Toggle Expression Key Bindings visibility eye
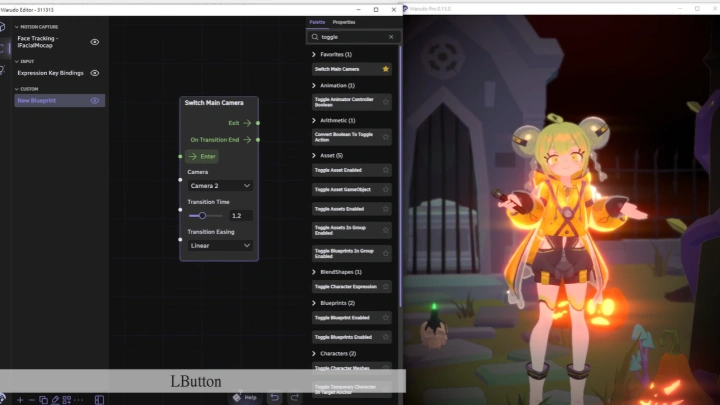The height and width of the screenshot is (405, 720). pyautogui.click(x=95, y=73)
